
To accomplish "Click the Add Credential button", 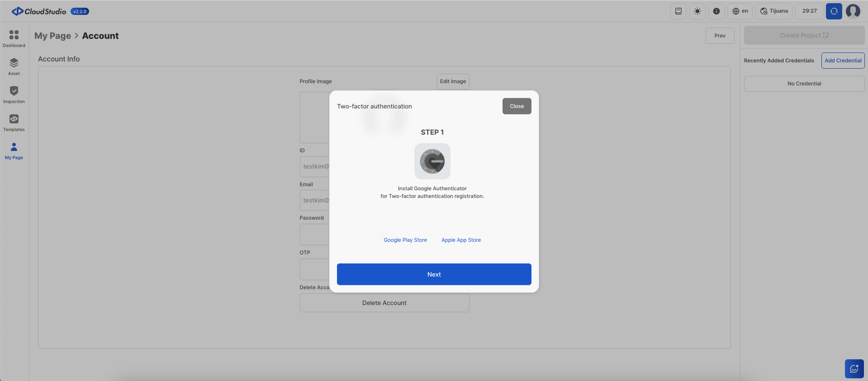I will point(843,61).
